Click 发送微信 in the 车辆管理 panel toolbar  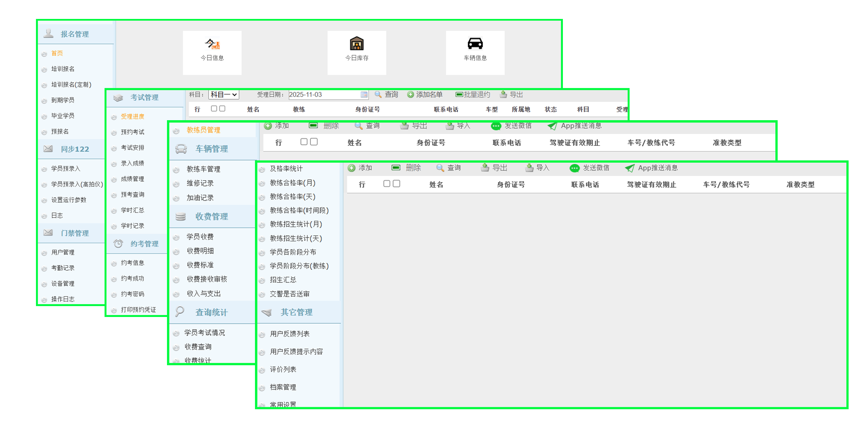click(511, 126)
